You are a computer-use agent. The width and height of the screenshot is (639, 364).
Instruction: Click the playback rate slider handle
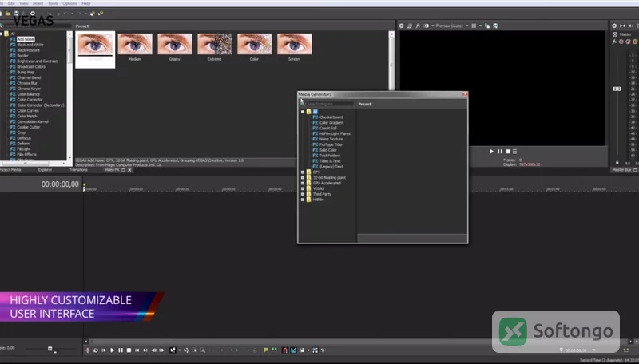(50, 349)
